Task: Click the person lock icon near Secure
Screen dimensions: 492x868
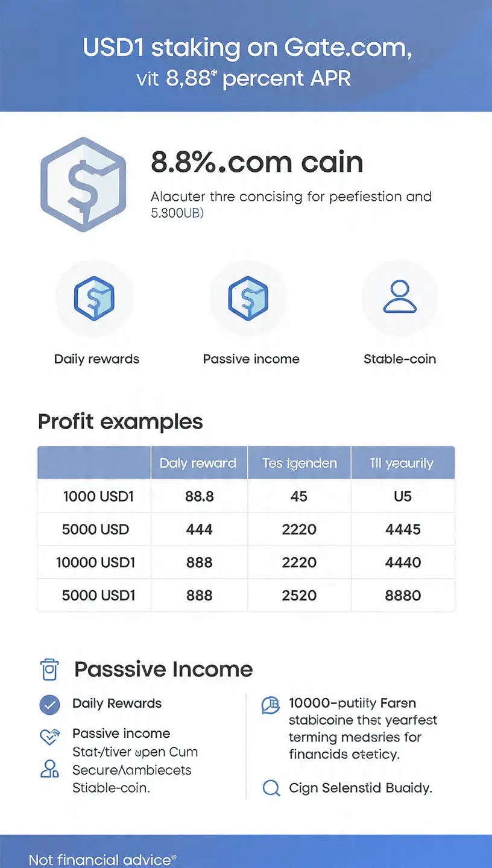Action: [x=49, y=768]
